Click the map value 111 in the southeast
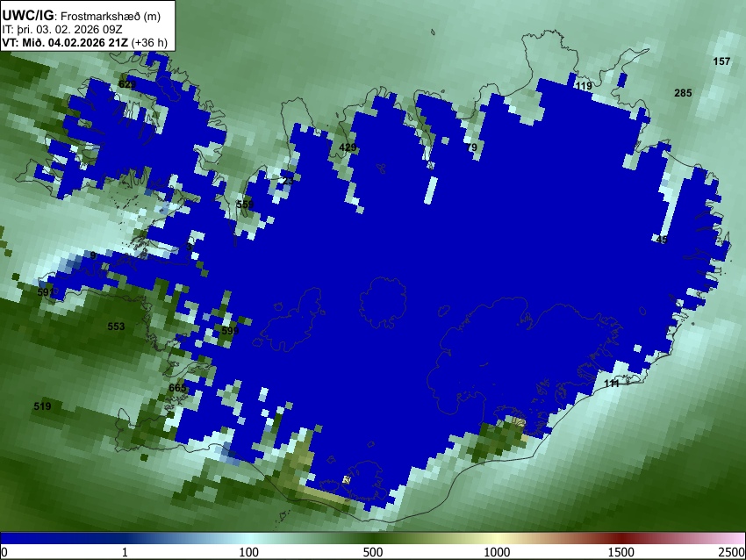This screenshot has width=746, height=560. (612, 383)
